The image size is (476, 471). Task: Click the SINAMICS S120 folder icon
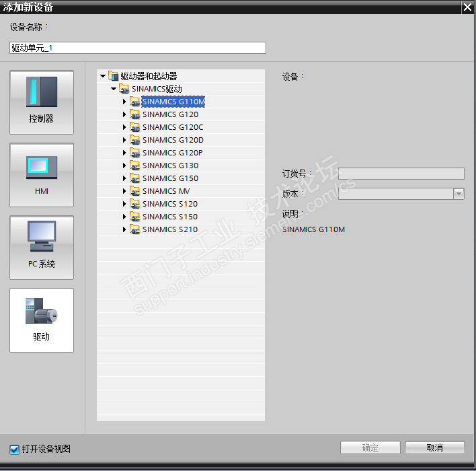coord(134,204)
